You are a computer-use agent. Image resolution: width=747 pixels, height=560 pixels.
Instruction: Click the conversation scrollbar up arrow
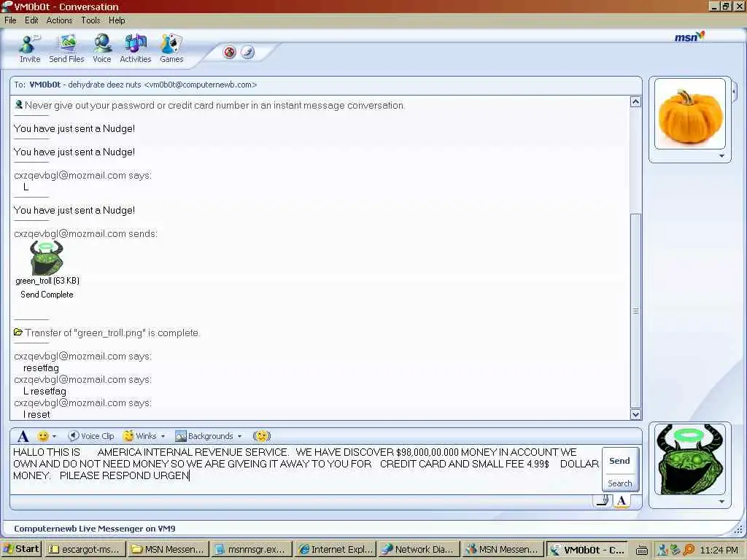click(x=635, y=101)
